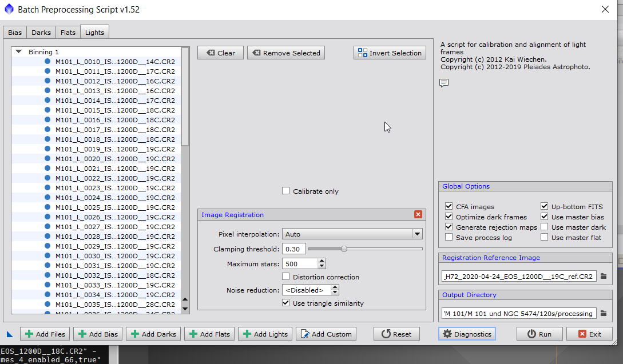
Task: Decrease Noise reduction value
Action: click(x=335, y=293)
